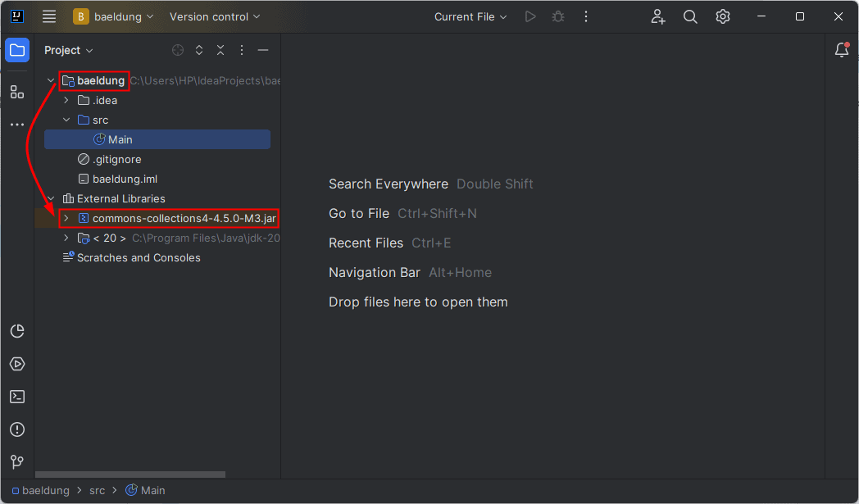This screenshot has width=859, height=504.
Task: Run the current file
Action: click(529, 16)
